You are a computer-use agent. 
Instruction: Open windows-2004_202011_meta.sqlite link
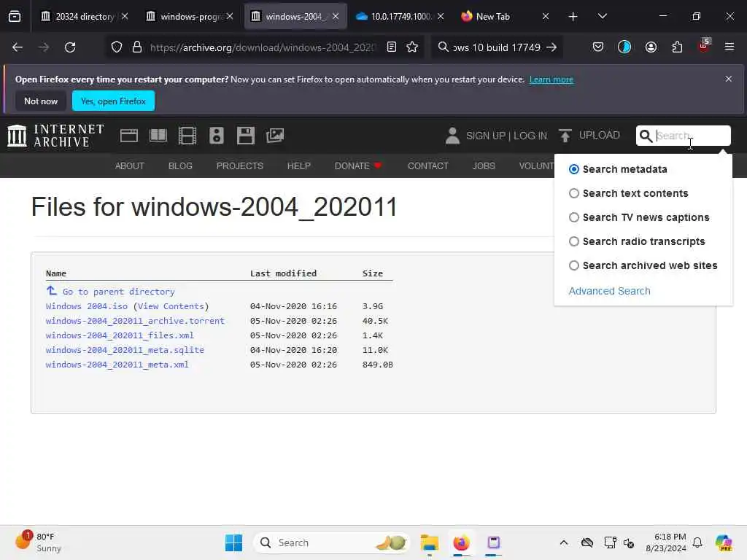125,350
